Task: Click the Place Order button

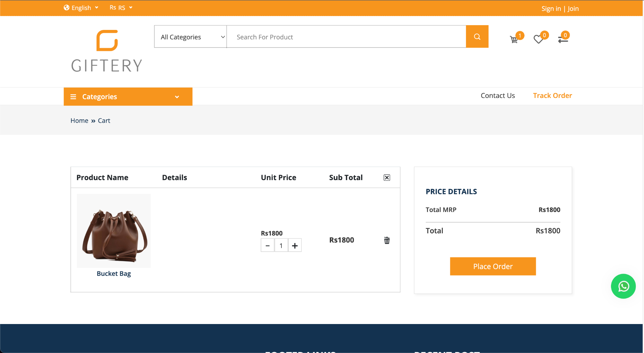Action: (493, 266)
